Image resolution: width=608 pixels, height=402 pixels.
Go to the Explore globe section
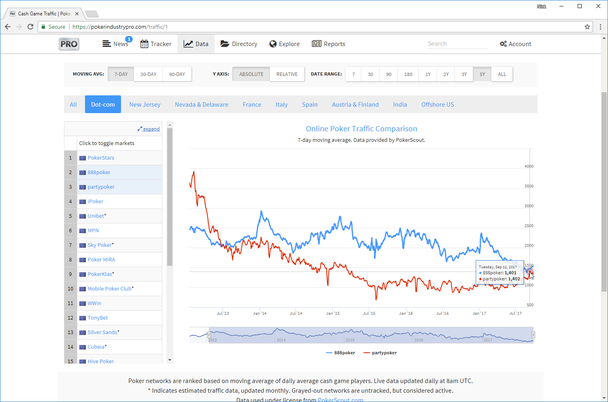click(x=284, y=44)
